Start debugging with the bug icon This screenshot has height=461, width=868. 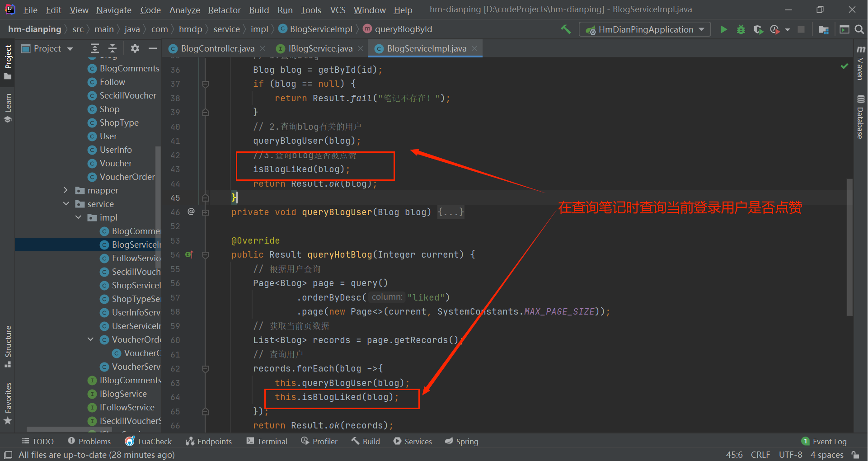(x=741, y=29)
